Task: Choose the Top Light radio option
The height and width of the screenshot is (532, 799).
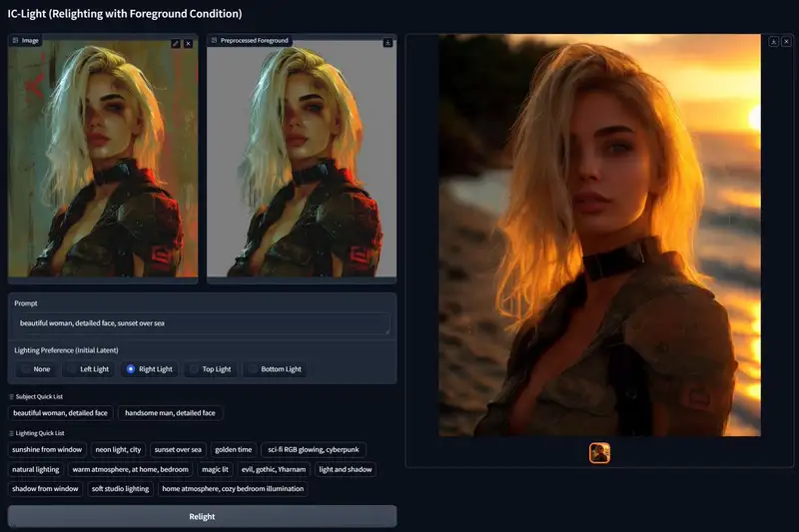Action: [x=211, y=369]
